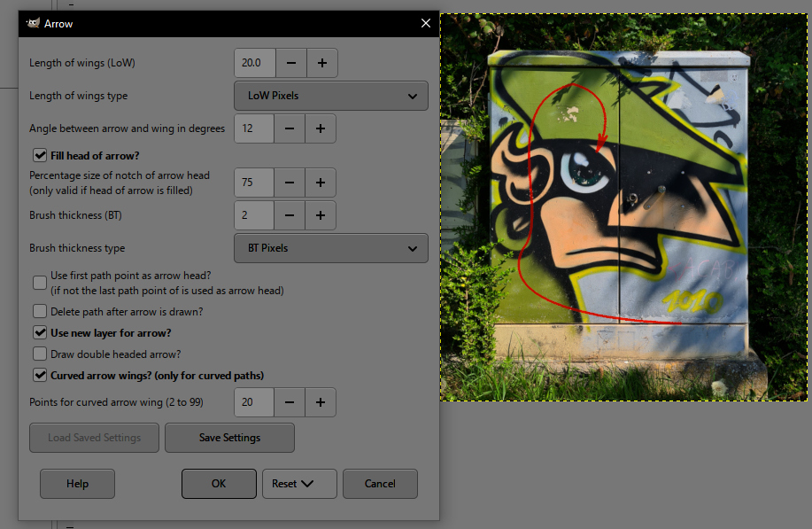Click the graffiti image on canvas
Image resolution: width=812 pixels, height=529 pixels.
click(623, 207)
